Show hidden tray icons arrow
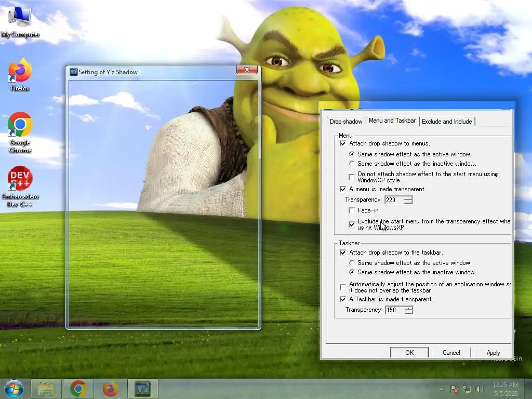Viewport: 532px width, 399px height. pyautogui.click(x=442, y=389)
